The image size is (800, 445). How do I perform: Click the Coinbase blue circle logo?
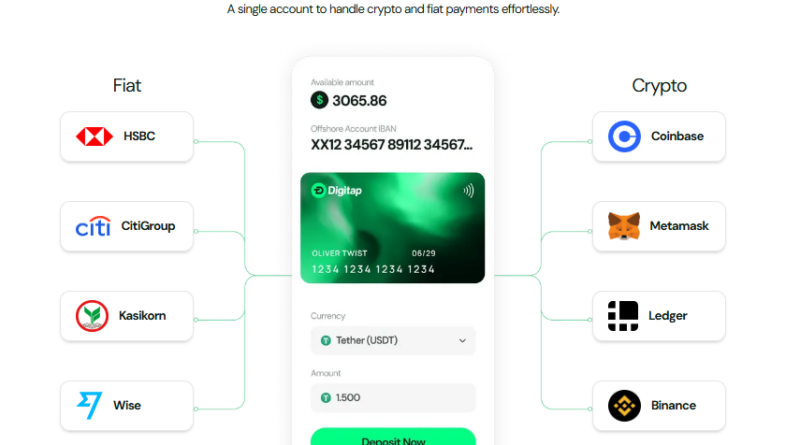[x=624, y=136]
